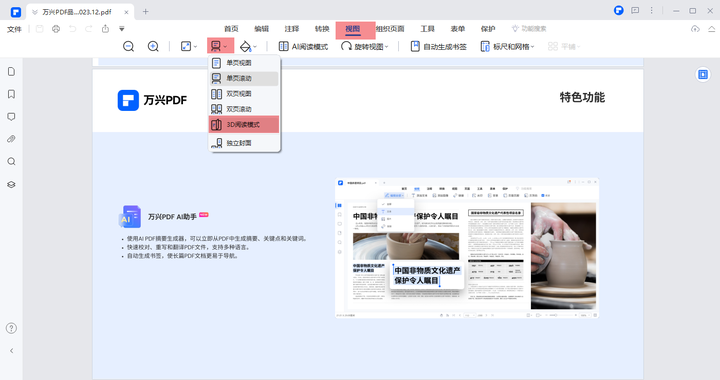
Task: Open the fit page size dropdown
Action: click(x=189, y=46)
